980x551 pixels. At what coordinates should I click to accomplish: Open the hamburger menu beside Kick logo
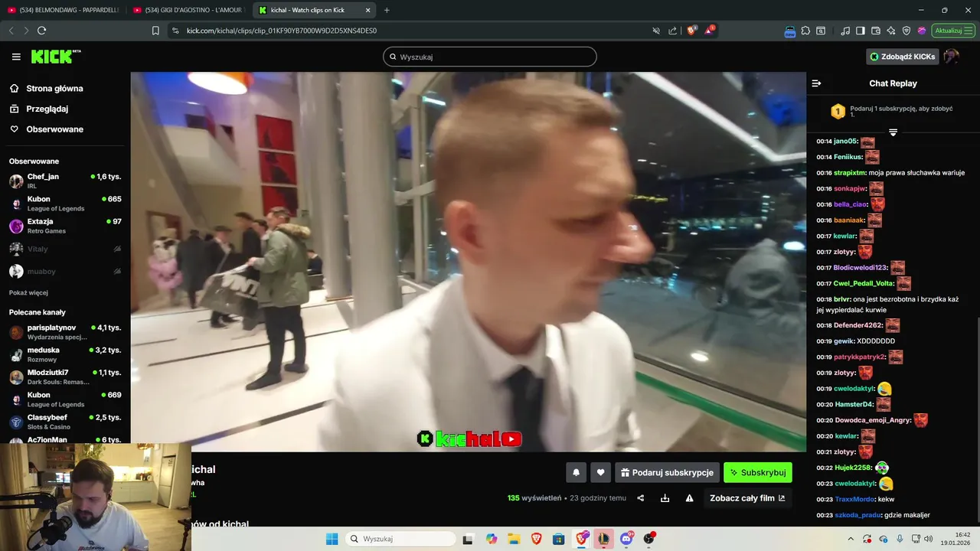point(16,57)
